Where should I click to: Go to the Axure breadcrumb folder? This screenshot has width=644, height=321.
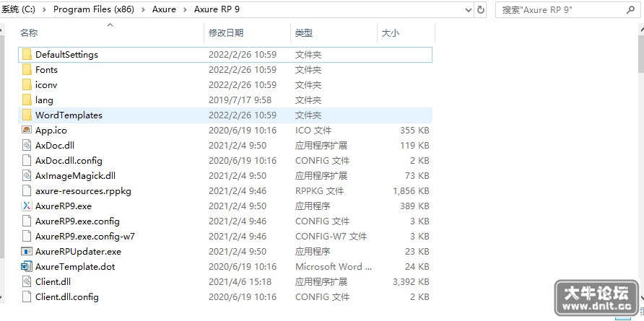coord(164,9)
